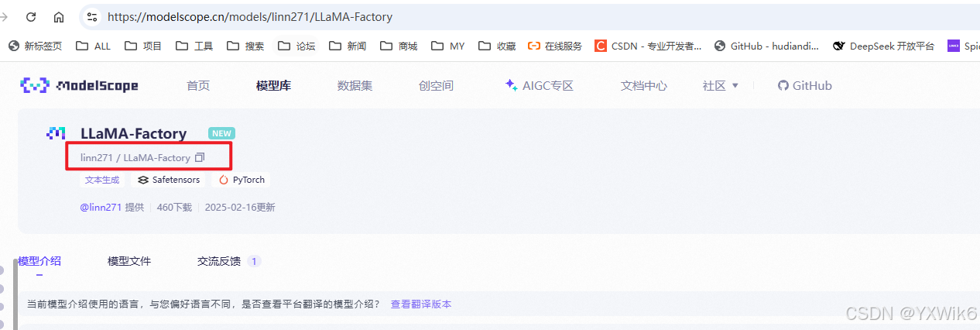Select the Safetensors tag
Image resolution: width=980 pixels, height=330 pixels.
pos(169,180)
